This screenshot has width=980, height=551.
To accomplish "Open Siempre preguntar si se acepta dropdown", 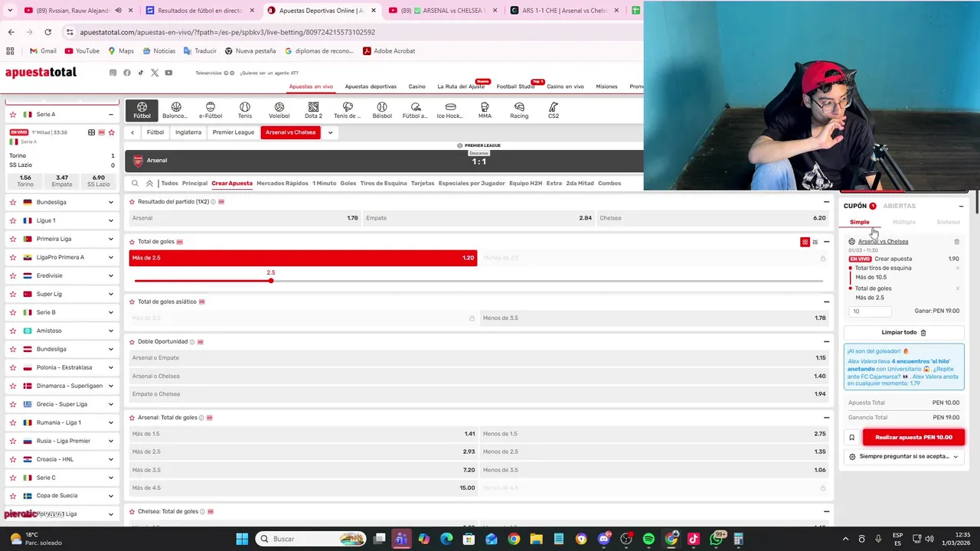I will (x=903, y=457).
